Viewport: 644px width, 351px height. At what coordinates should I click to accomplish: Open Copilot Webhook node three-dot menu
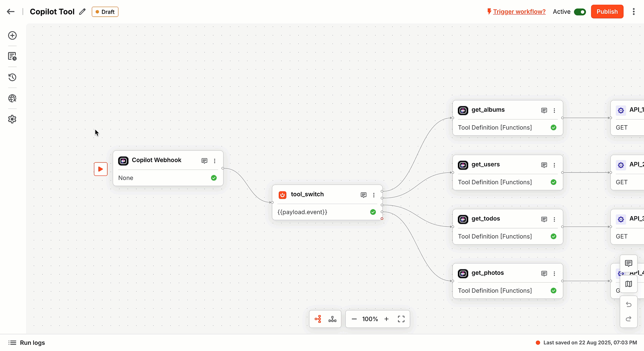click(215, 161)
